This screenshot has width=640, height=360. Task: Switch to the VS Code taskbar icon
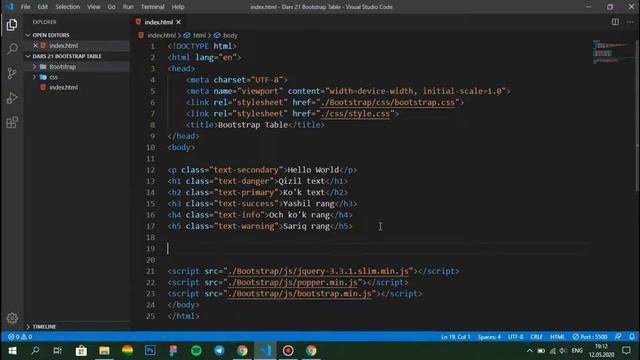tap(265, 351)
